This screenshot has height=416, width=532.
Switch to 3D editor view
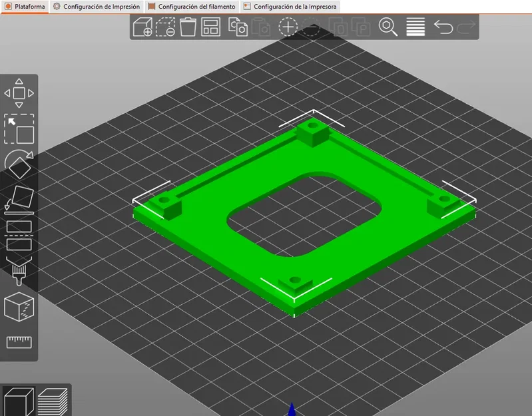(19, 402)
